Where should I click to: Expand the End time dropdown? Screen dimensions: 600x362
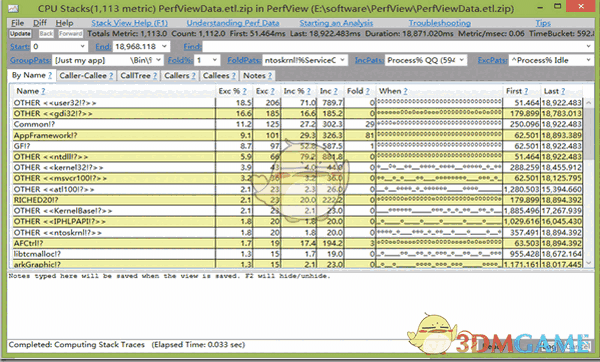[164, 46]
